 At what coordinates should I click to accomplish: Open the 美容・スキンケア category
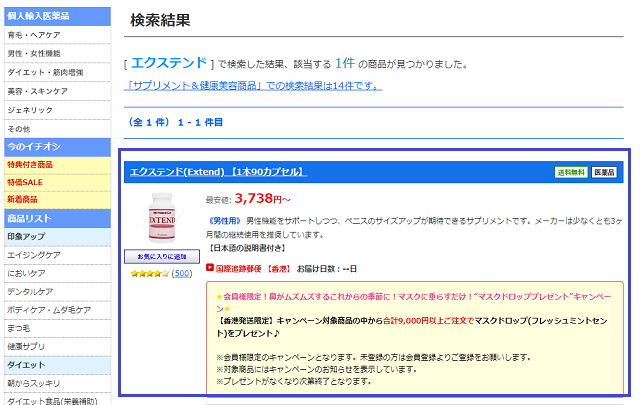coord(58,91)
